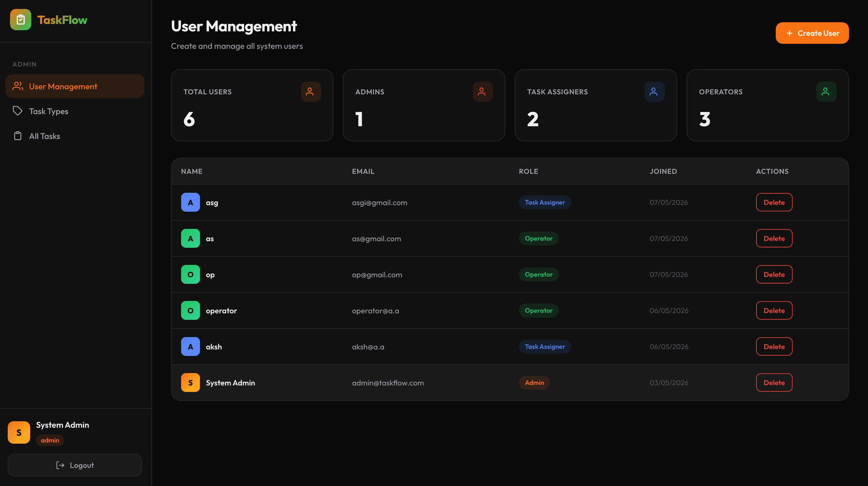Image resolution: width=868 pixels, height=486 pixels.
Task: Click the JOINED column header
Action: [x=663, y=172]
